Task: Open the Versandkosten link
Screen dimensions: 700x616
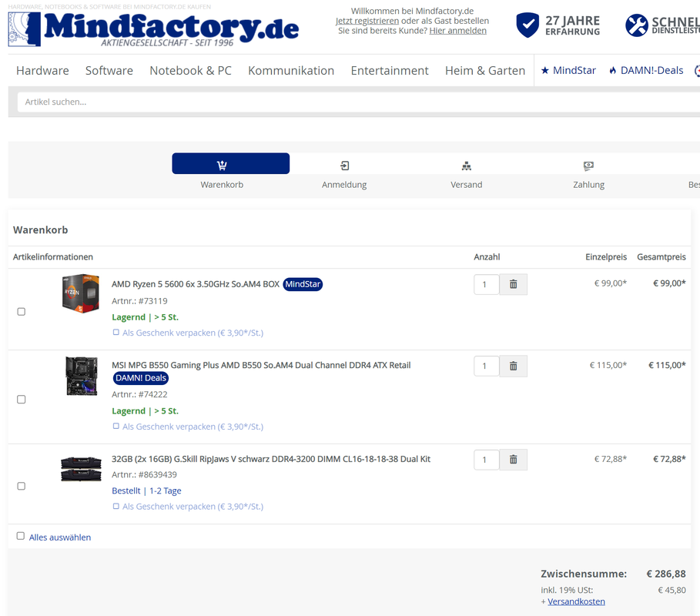Action: coord(576,601)
